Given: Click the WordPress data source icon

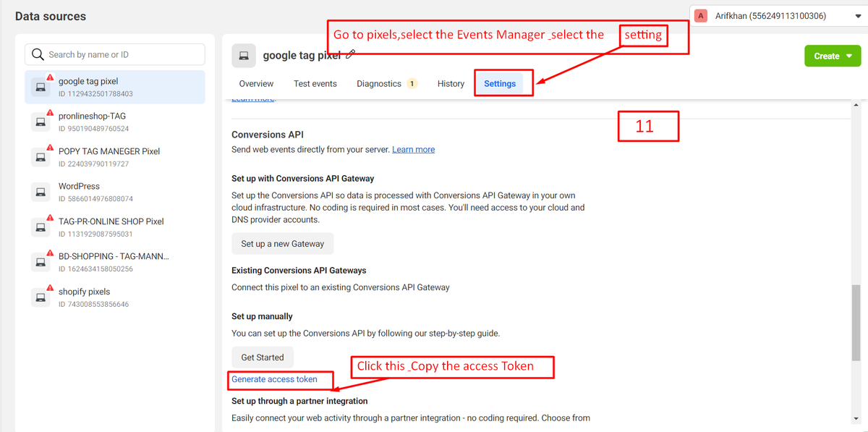Looking at the screenshot, I should tap(41, 192).
